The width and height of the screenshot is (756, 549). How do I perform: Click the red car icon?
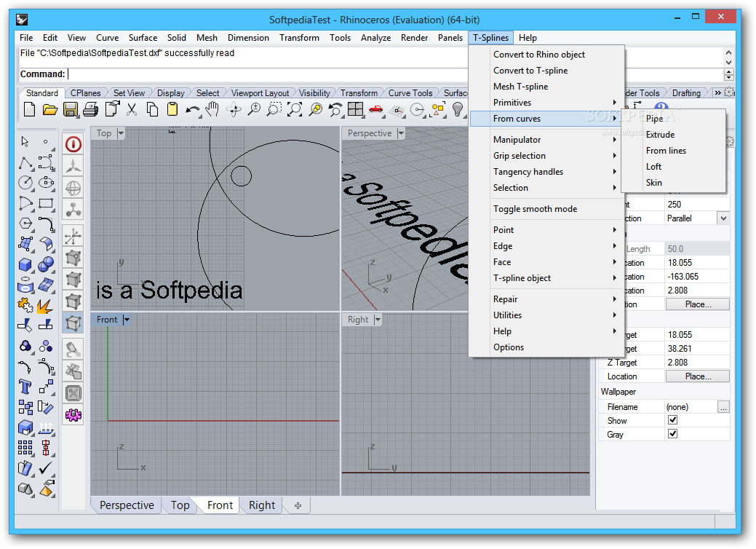point(375,109)
